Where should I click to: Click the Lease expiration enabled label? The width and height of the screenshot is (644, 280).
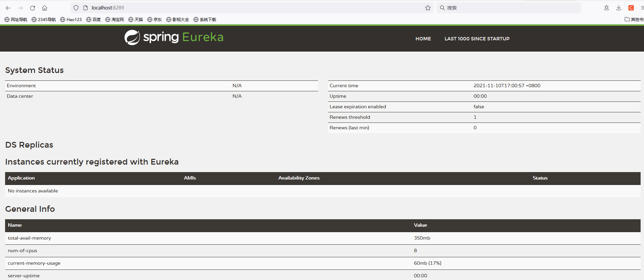pos(358,107)
